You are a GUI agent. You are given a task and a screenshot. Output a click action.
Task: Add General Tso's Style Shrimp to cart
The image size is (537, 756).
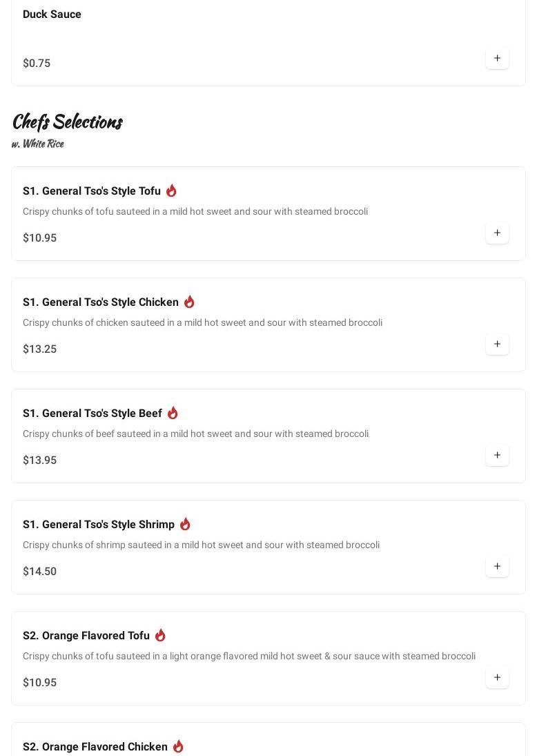[497, 567]
